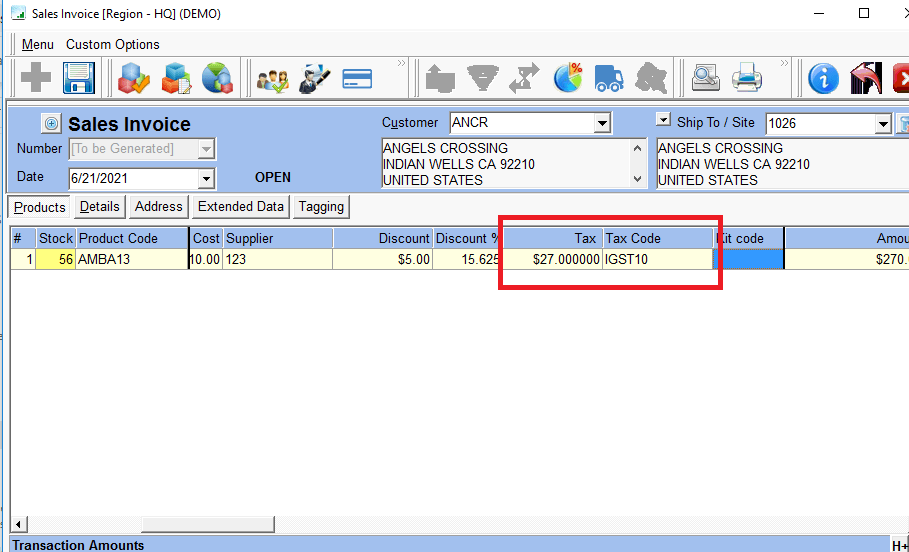
Task: Open the Menu menu item
Action: 38,44
